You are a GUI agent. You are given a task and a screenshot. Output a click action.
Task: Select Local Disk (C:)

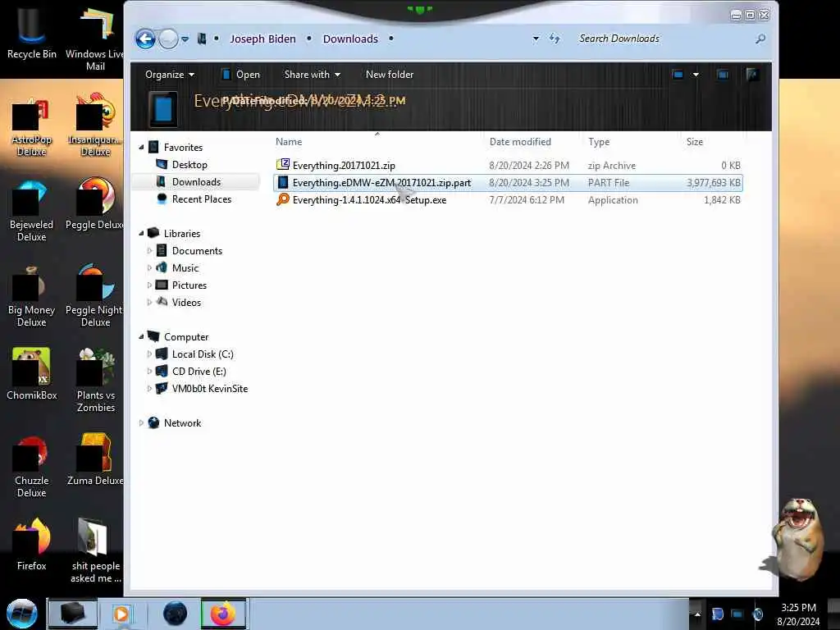[203, 354]
